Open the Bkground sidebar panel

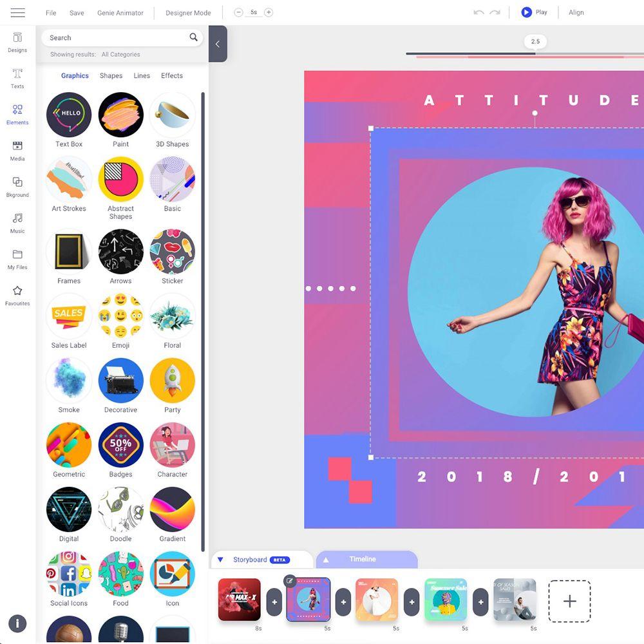tap(17, 187)
